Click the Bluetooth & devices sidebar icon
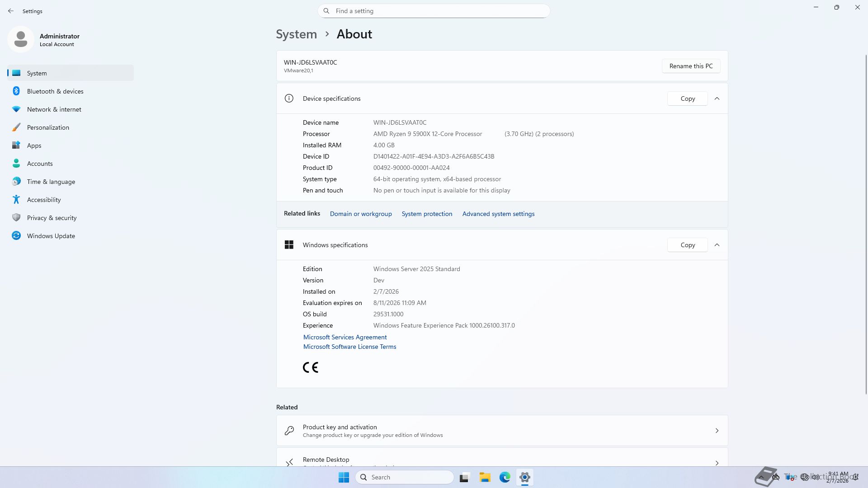The image size is (868, 488). pos(16,91)
